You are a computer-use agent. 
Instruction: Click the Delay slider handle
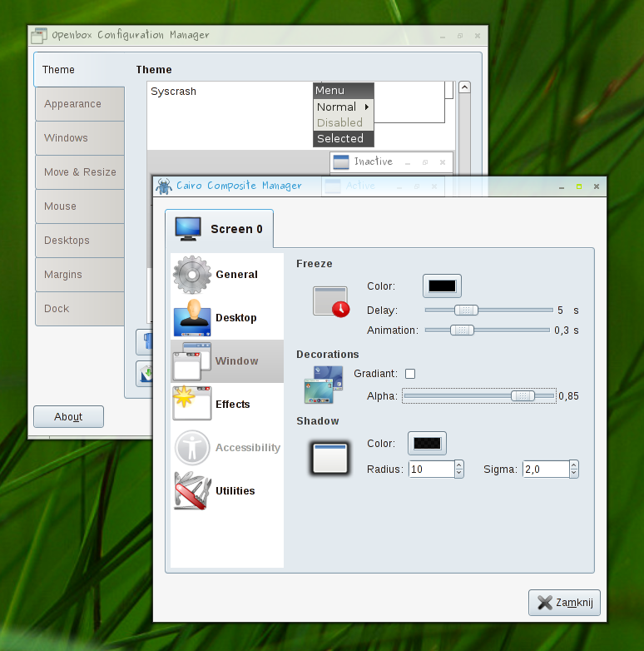click(466, 311)
